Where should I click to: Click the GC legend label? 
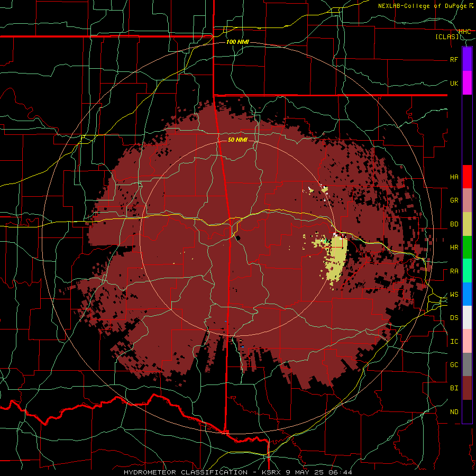[454, 365]
